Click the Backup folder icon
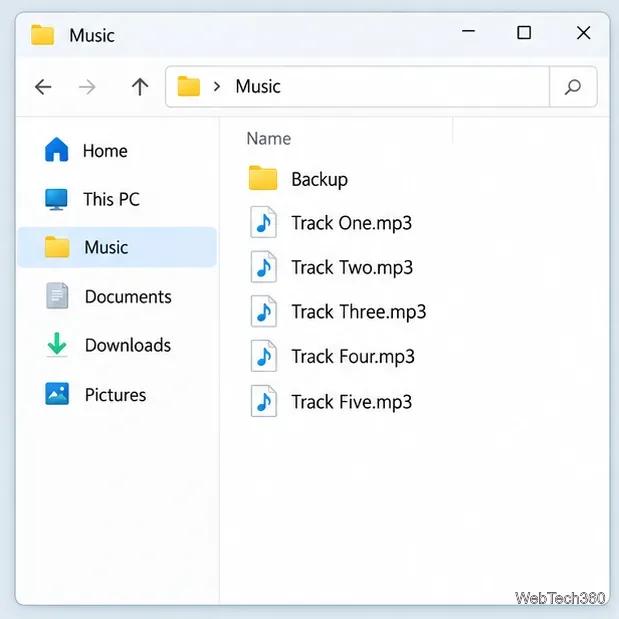This screenshot has width=619, height=619. [263, 178]
